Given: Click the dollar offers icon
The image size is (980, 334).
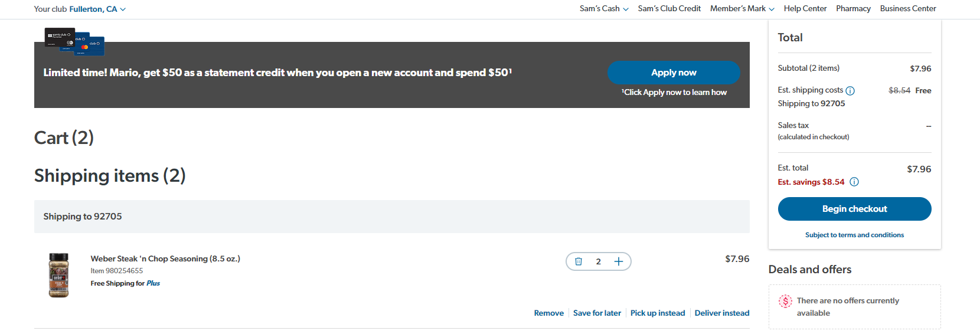Looking at the screenshot, I should (x=785, y=301).
